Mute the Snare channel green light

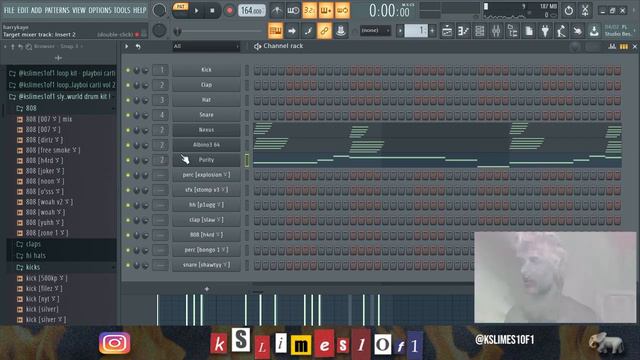(128, 116)
